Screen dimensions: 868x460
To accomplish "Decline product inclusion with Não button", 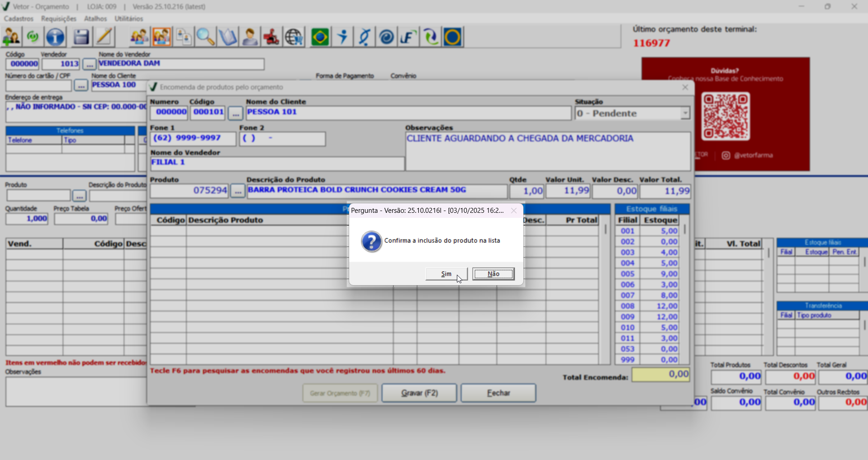I will click(x=493, y=274).
